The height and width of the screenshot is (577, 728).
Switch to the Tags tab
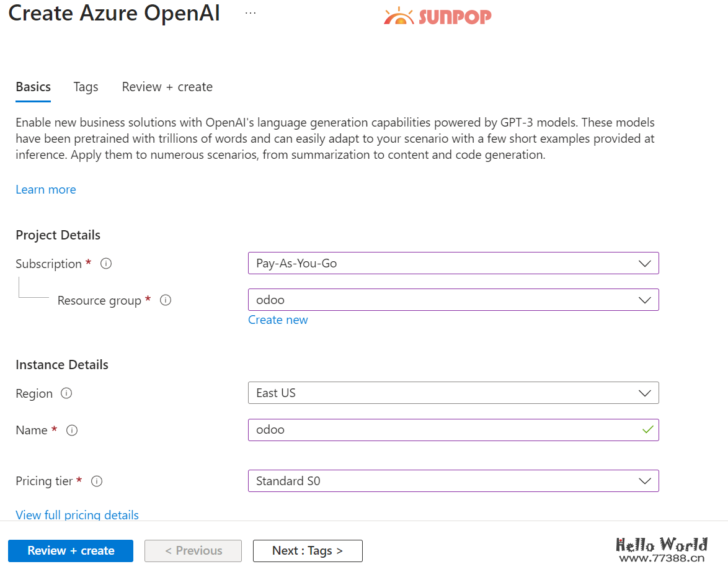[86, 87]
